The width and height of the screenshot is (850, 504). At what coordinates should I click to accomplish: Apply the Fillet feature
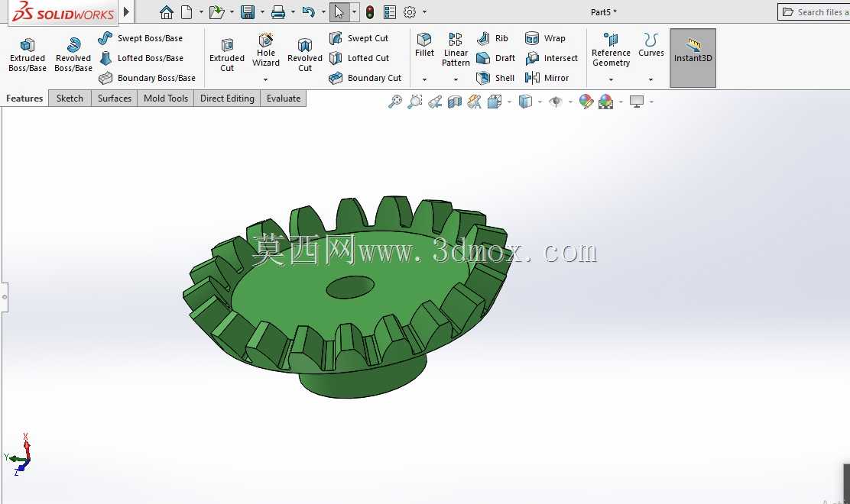pos(424,45)
